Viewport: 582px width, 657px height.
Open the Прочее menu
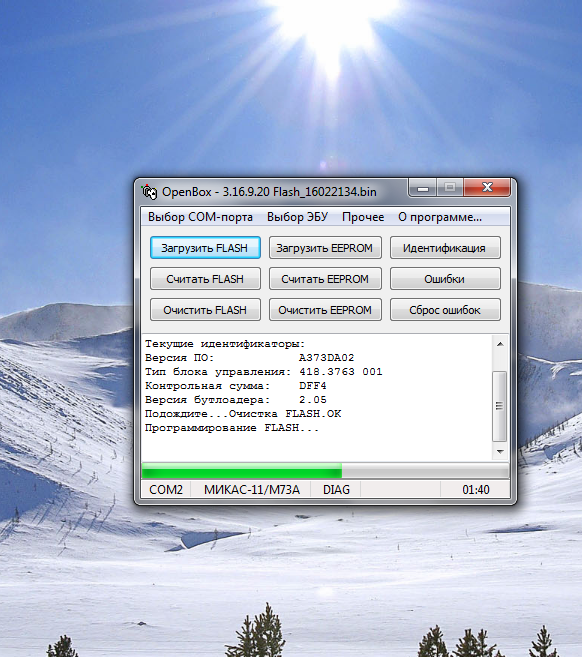click(x=363, y=217)
